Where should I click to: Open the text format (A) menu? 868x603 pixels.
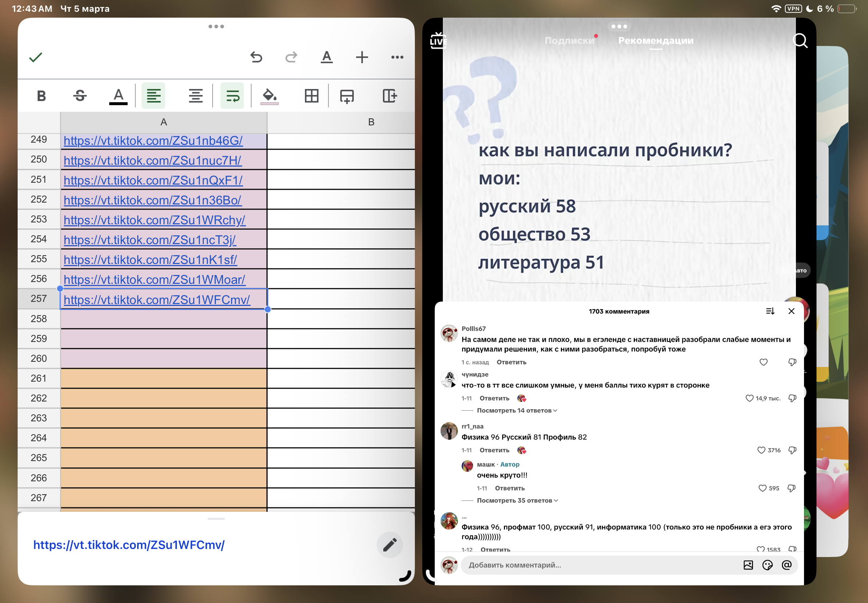pyautogui.click(x=327, y=57)
